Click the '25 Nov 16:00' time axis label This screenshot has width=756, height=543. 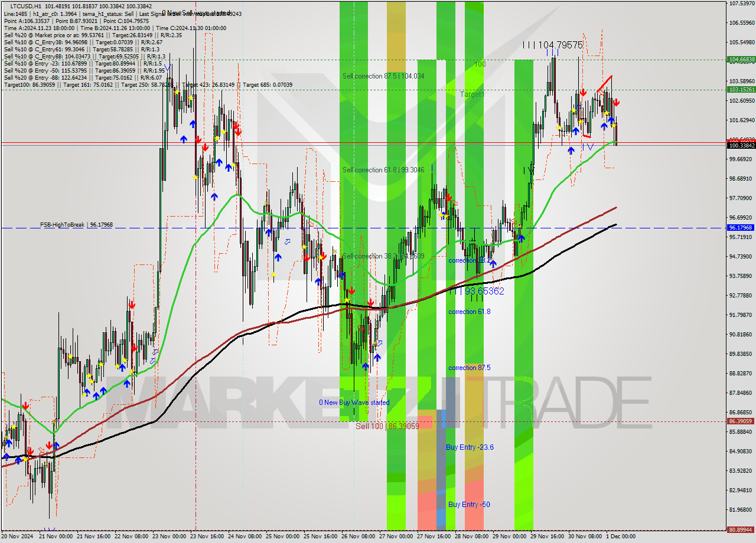pyautogui.click(x=321, y=537)
